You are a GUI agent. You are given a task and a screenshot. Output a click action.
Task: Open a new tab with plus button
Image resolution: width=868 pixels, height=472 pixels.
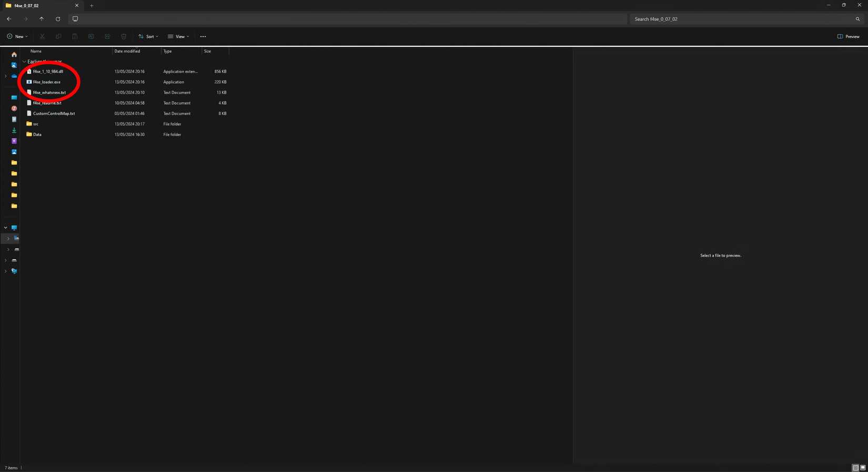pos(92,6)
